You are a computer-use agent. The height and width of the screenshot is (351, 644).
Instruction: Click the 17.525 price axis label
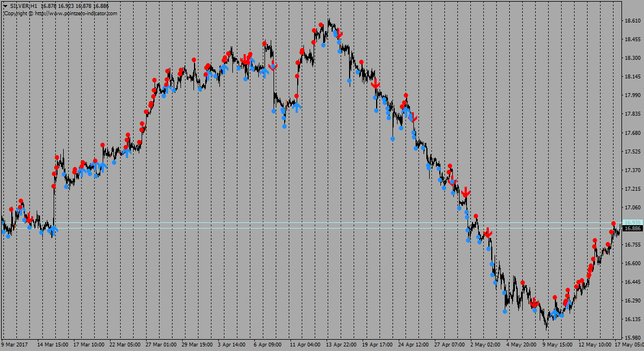pyautogui.click(x=633, y=152)
